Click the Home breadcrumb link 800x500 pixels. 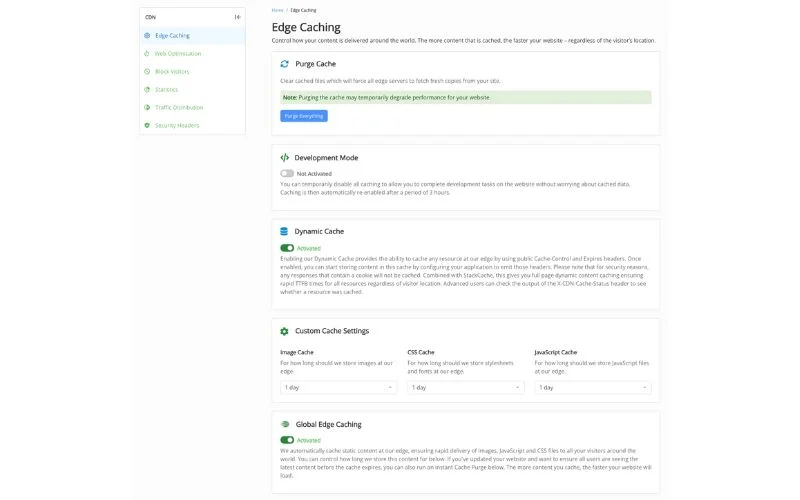click(x=277, y=10)
